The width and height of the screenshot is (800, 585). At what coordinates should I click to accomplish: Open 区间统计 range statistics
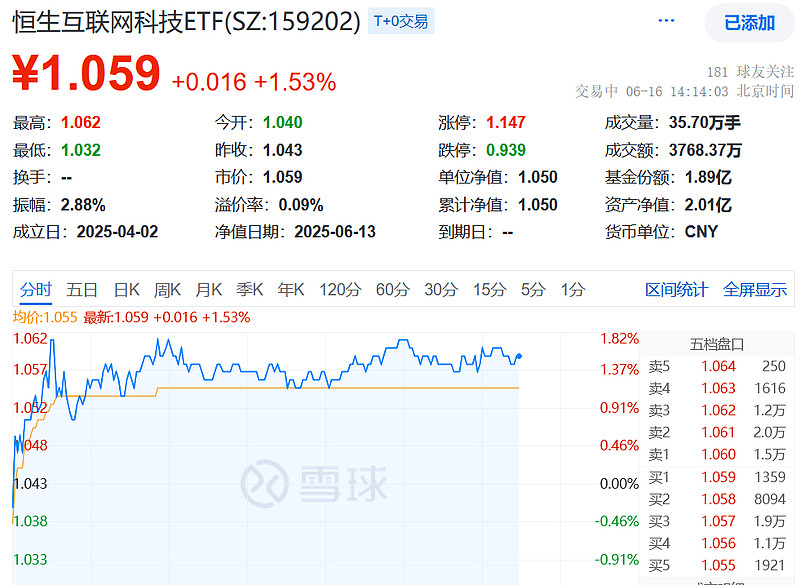(676, 290)
